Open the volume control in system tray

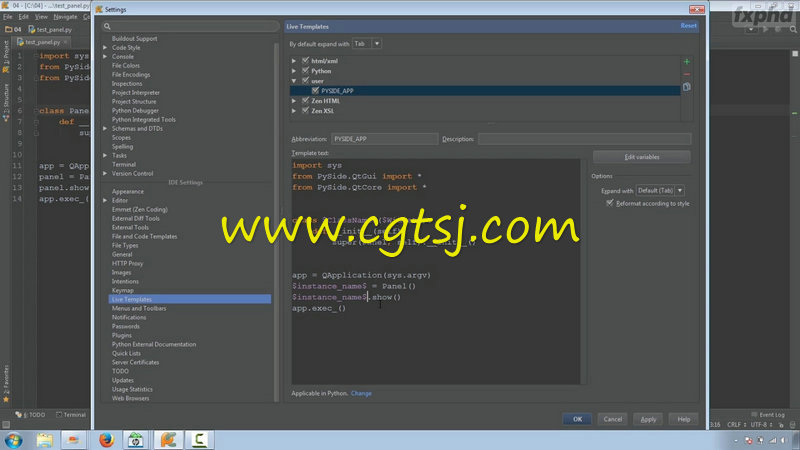(784, 440)
